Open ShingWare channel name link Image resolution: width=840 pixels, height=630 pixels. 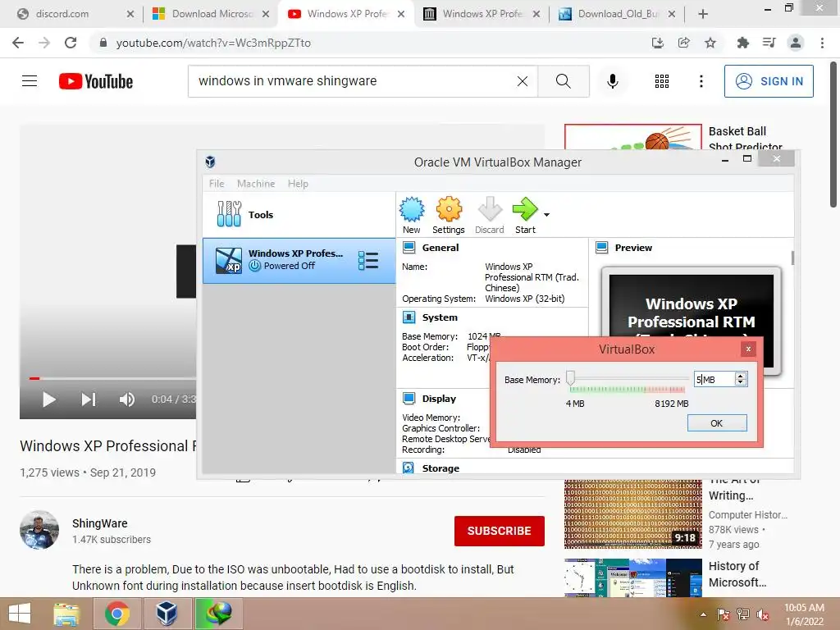(x=99, y=523)
